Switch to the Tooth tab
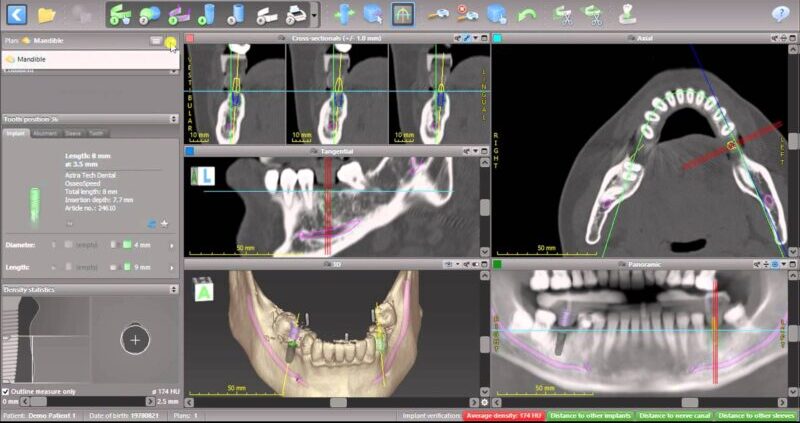The width and height of the screenshot is (800, 423). (97, 134)
